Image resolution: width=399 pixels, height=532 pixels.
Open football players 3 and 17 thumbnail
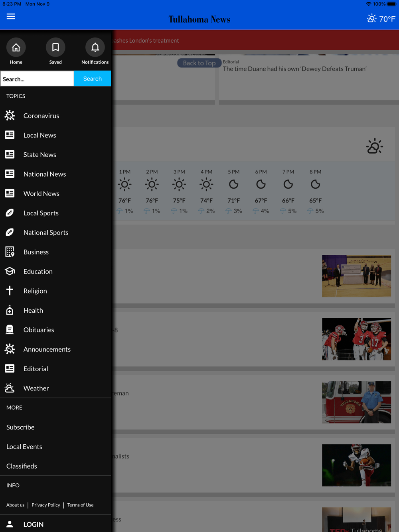pyautogui.click(x=356, y=339)
